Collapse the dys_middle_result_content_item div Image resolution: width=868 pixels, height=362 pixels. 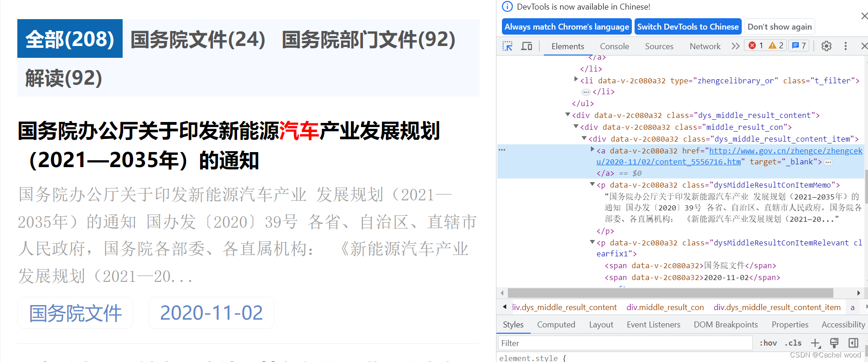[584, 138]
